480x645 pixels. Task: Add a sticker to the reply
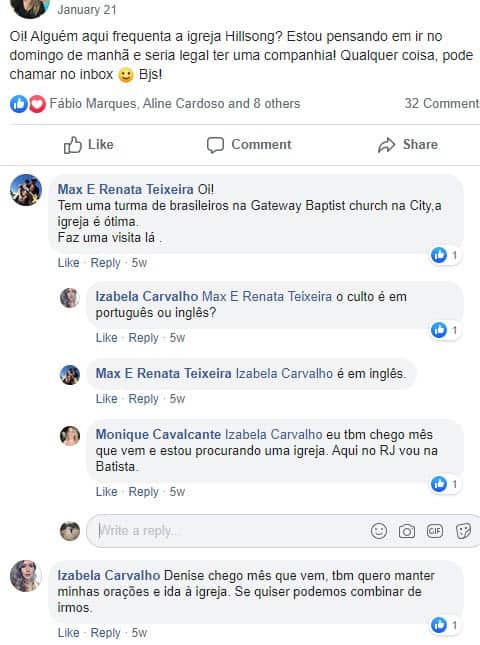coord(463,531)
